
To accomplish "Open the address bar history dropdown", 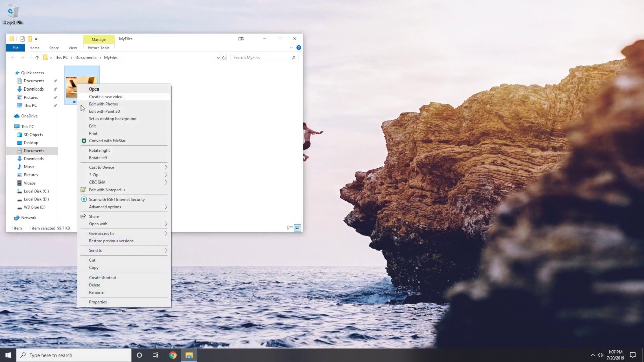I will pos(218,58).
